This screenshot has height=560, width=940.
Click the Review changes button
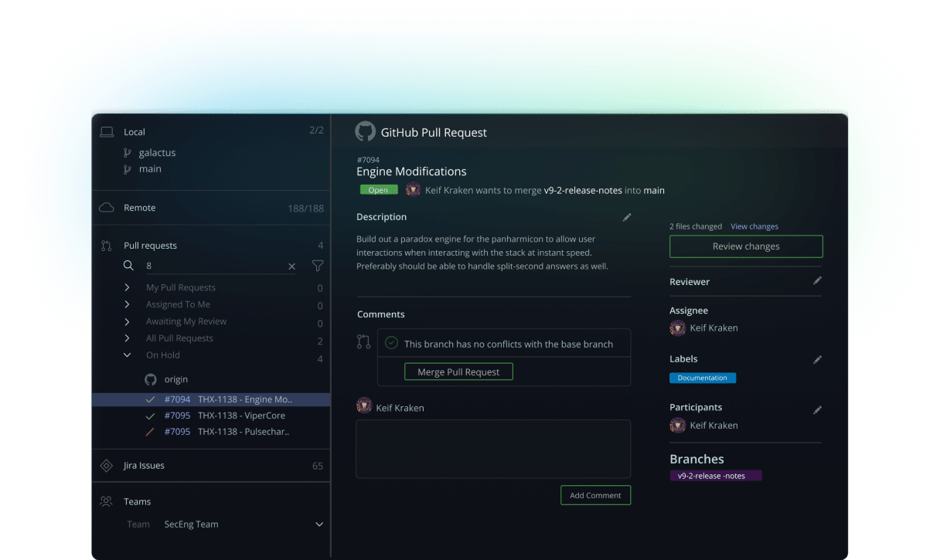745,246
